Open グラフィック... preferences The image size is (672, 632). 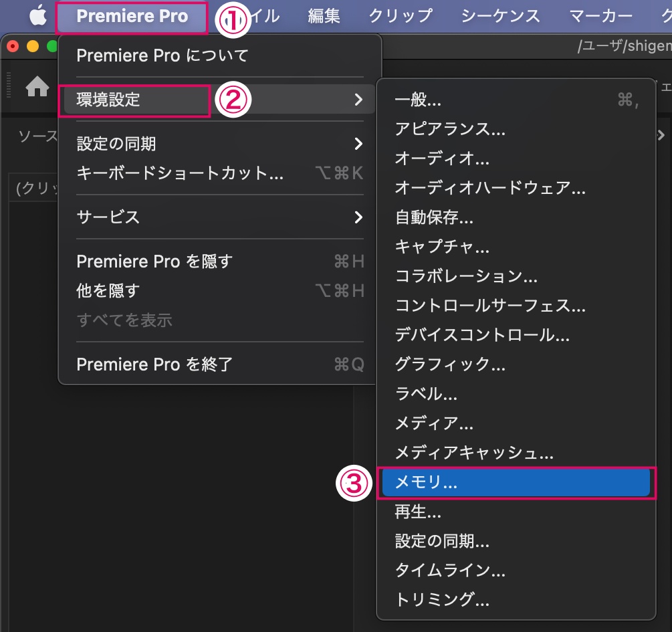click(516, 364)
